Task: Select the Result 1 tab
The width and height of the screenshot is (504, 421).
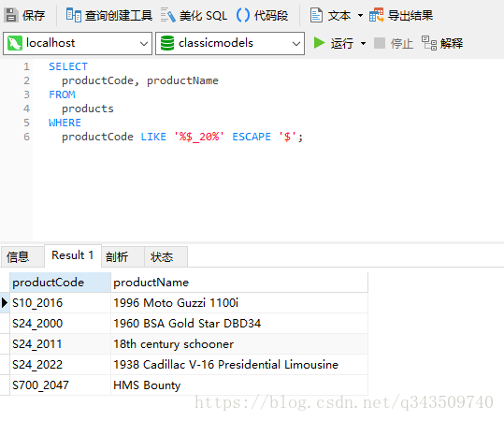Action: [73, 255]
